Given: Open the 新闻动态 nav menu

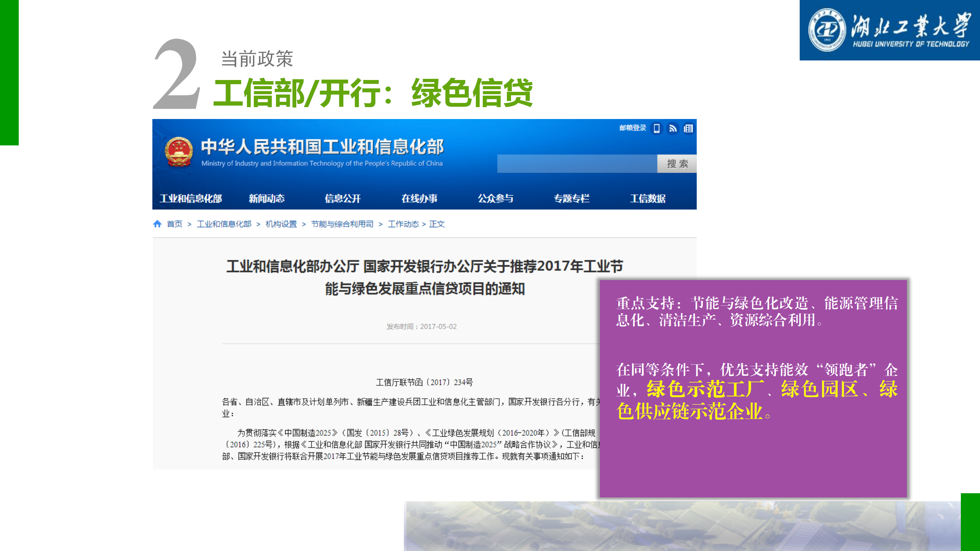Looking at the screenshot, I should pos(266,199).
